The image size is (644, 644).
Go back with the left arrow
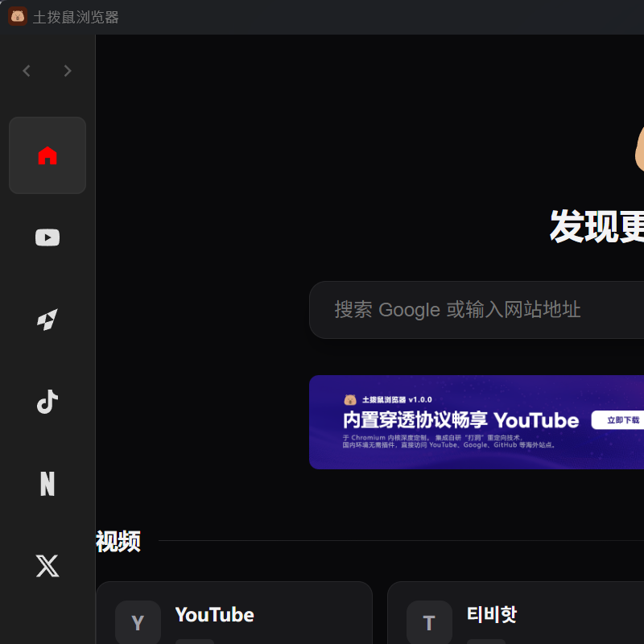click(27, 71)
